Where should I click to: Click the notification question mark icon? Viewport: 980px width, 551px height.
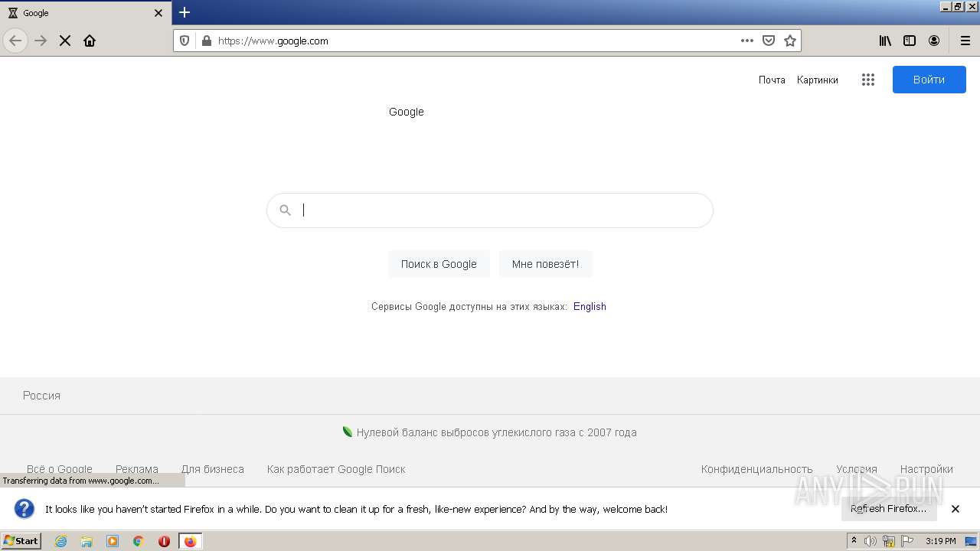point(24,509)
